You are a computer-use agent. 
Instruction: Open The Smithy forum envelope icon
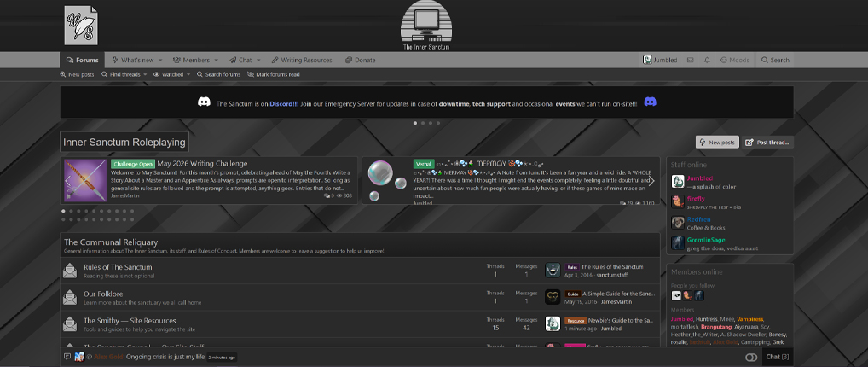[70, 323]
